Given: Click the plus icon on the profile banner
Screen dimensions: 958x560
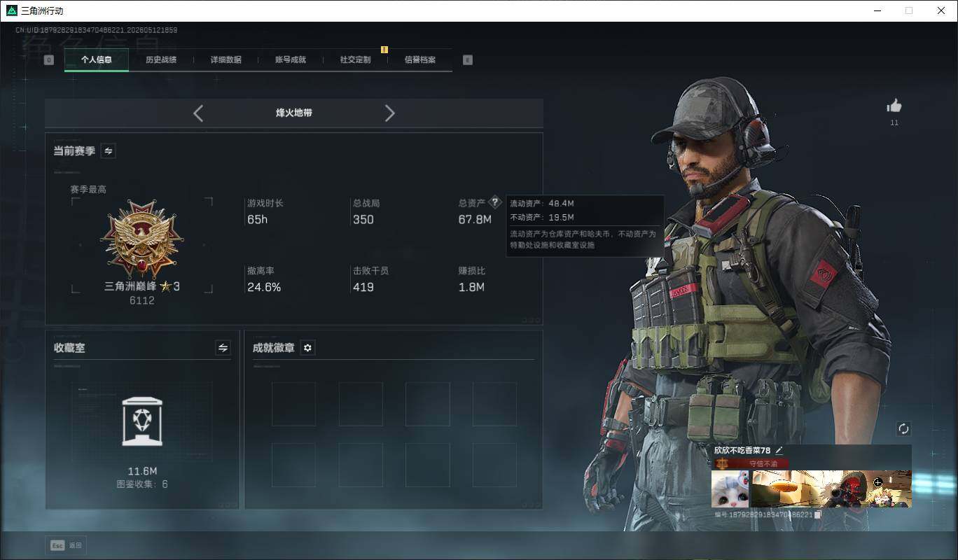Looking at the screenshot, I should pos(878,482).
